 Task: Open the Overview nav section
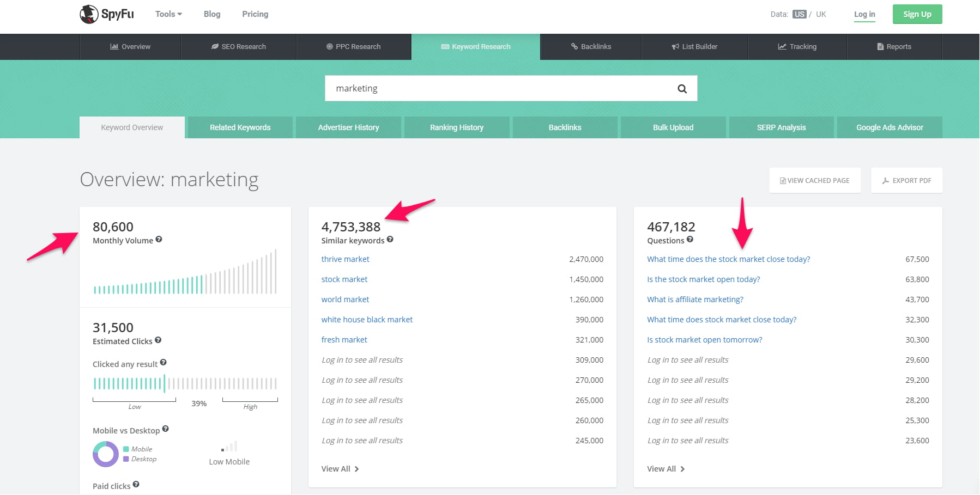130,47
